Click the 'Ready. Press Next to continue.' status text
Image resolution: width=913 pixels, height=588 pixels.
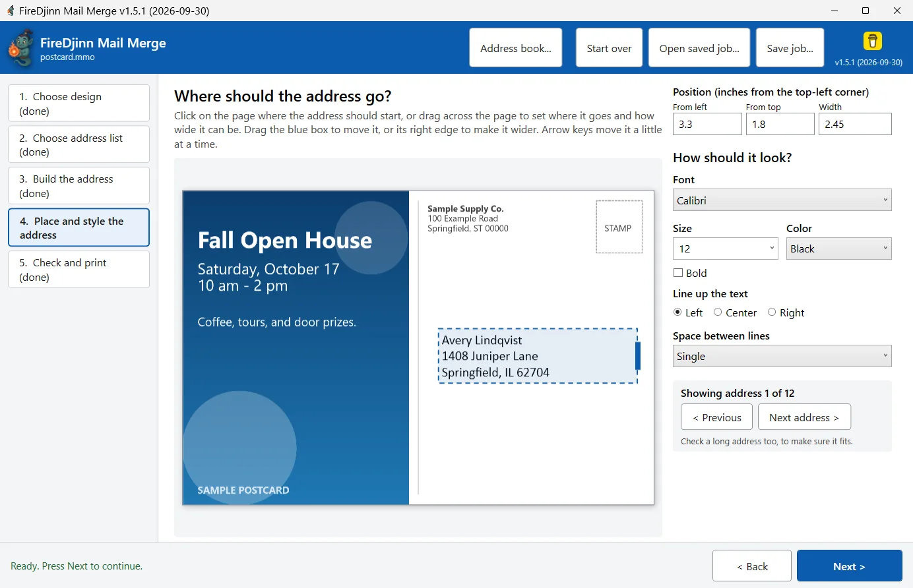click(x=77, y=566)
